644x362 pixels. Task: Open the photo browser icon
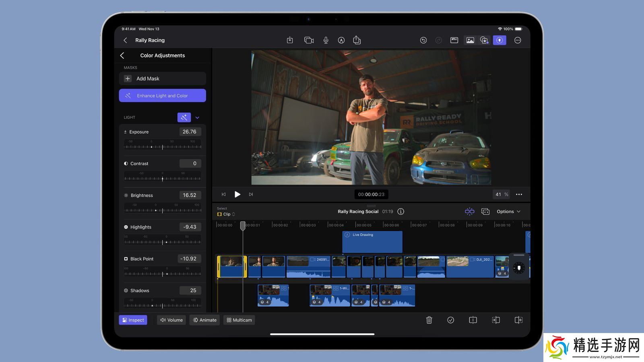pos(470,40)
